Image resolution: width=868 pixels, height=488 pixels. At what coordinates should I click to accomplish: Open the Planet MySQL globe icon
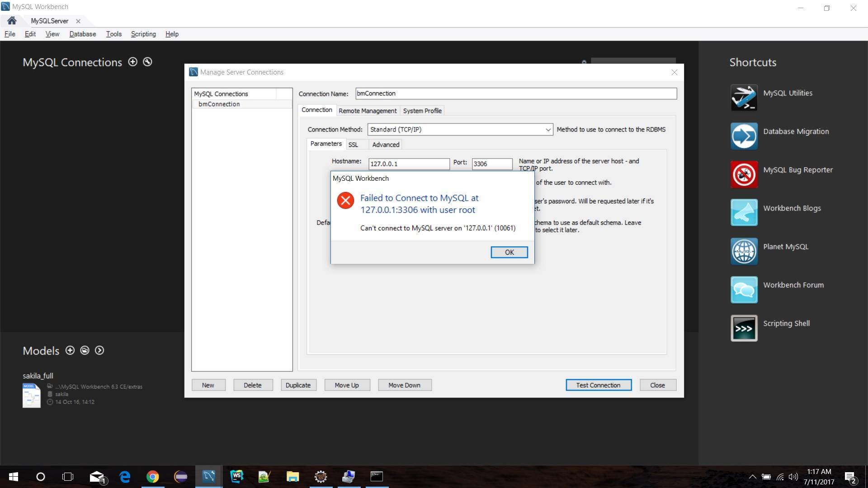coord(744,251)
